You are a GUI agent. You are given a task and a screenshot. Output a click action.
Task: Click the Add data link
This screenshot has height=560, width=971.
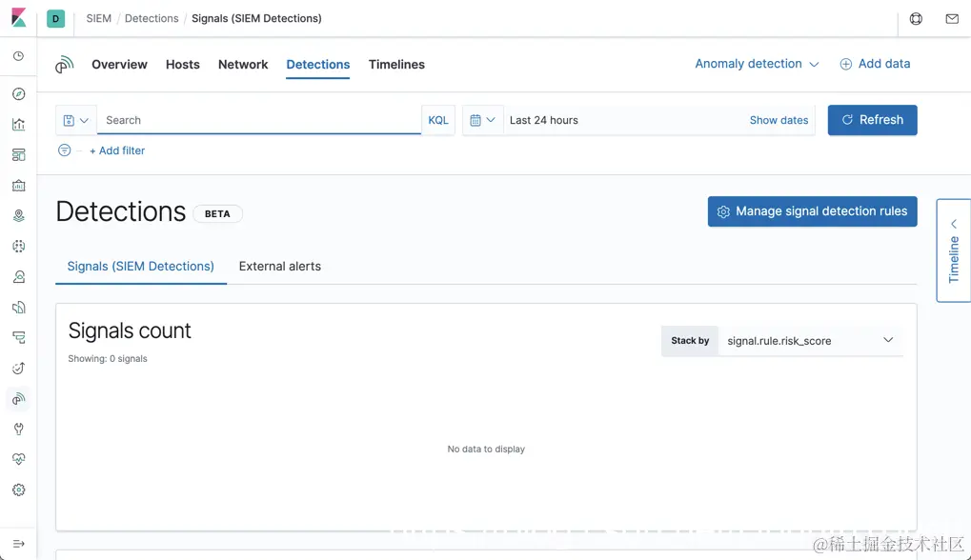click(875, 64)
